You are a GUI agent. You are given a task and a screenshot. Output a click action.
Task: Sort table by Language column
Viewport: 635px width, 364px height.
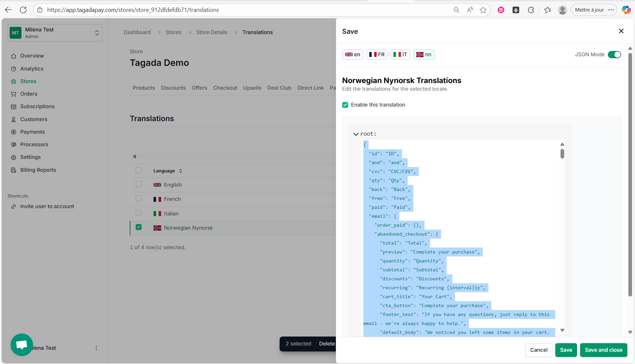(168, 171)
